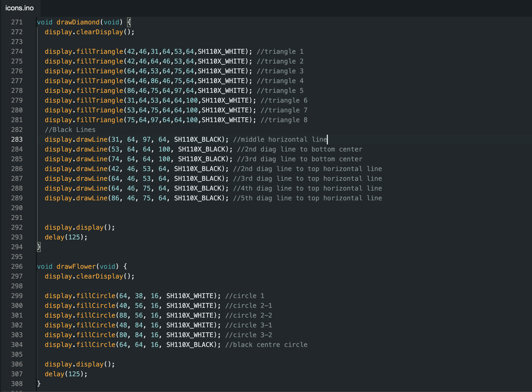This screenshot has height=392, width=532.
Task: Click the closing brace on line 308
Action: click(39, 384)
